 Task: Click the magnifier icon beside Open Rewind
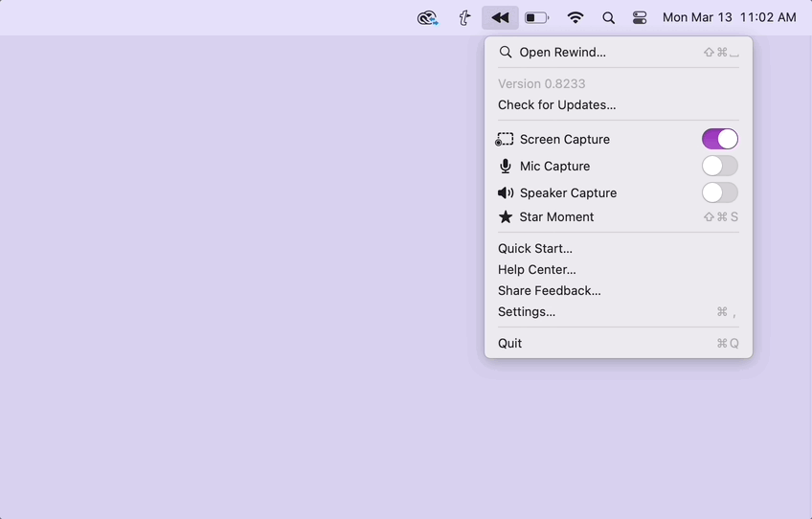click(x=506, y=52)
